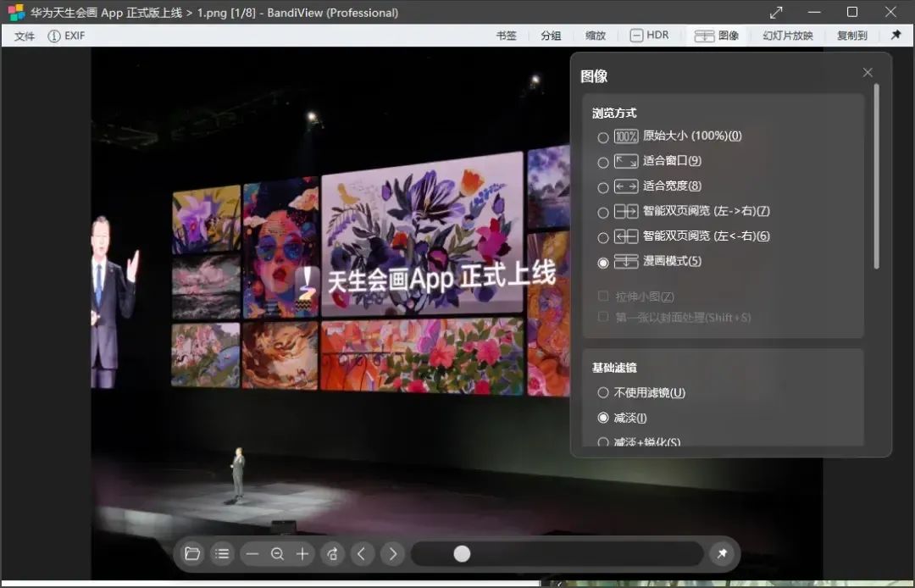
Task: Click the full screen expand arrows icon
Action: click(x=776, y=12)
